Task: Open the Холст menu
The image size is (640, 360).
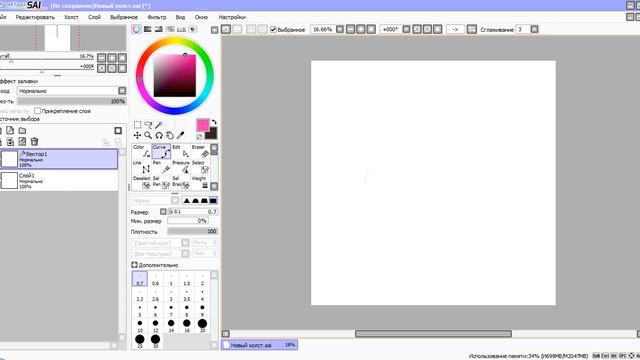Action: [71, 17]
